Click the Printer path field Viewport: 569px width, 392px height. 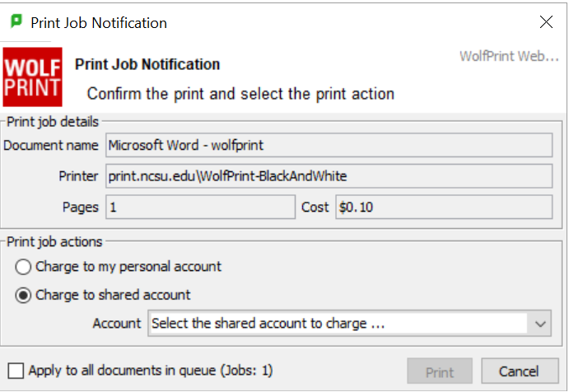(328, 176)
